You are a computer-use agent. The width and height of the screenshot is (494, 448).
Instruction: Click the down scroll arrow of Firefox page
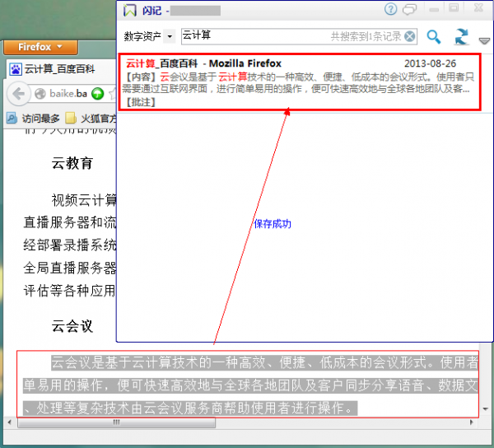coord(486,409)
